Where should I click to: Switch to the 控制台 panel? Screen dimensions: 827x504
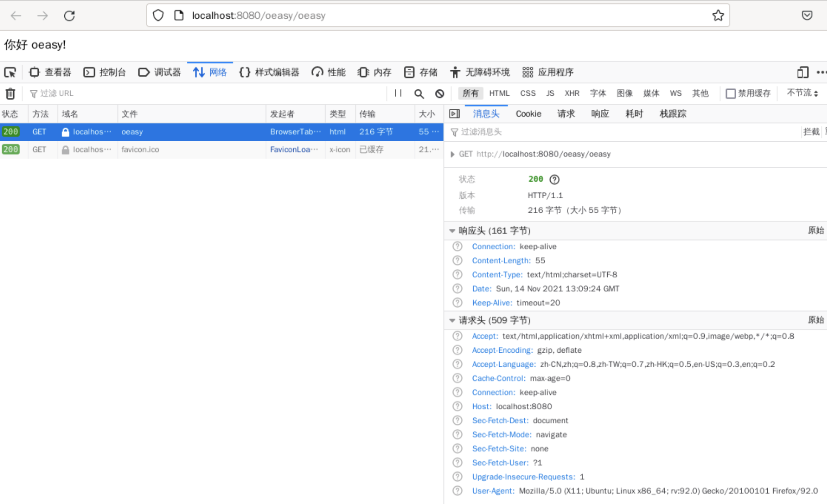105,72
